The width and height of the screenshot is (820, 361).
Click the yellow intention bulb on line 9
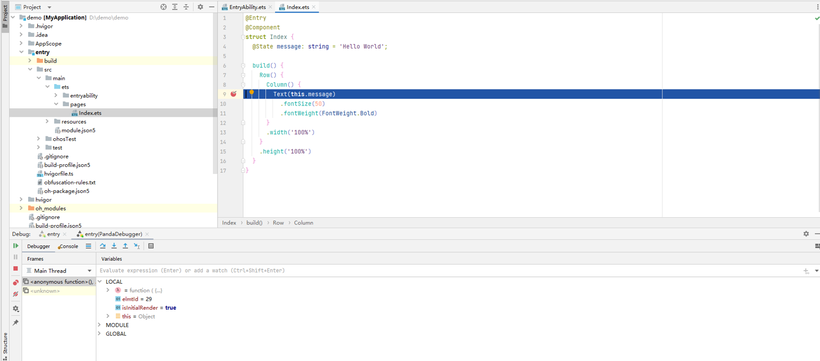click(252, 92)
